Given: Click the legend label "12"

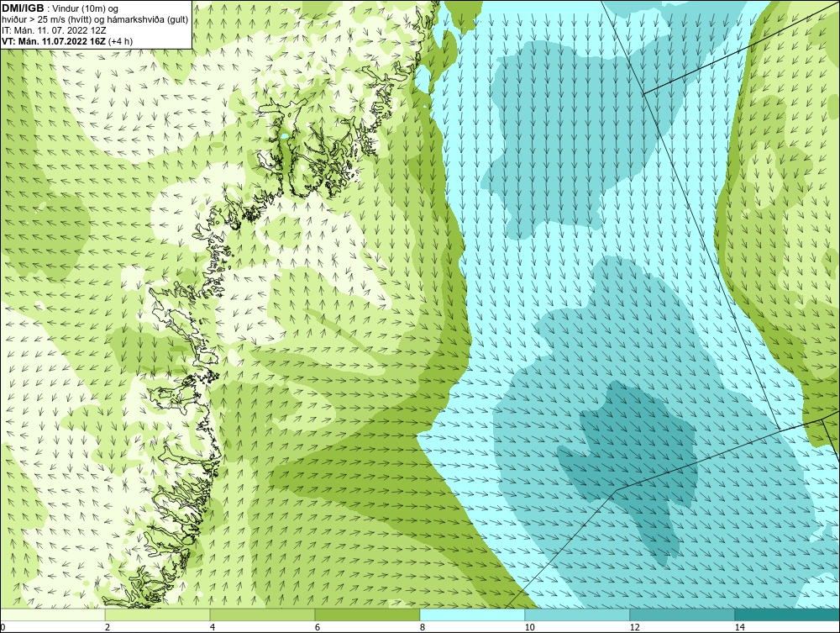Looking at the screenshot, I should (x=635, y=627).
